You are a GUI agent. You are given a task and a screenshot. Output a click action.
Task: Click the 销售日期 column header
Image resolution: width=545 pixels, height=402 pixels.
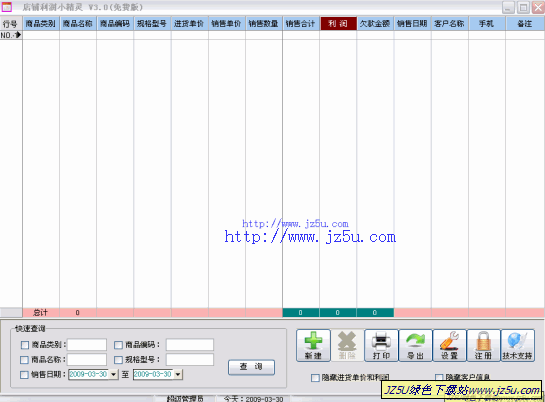(413, 24)
